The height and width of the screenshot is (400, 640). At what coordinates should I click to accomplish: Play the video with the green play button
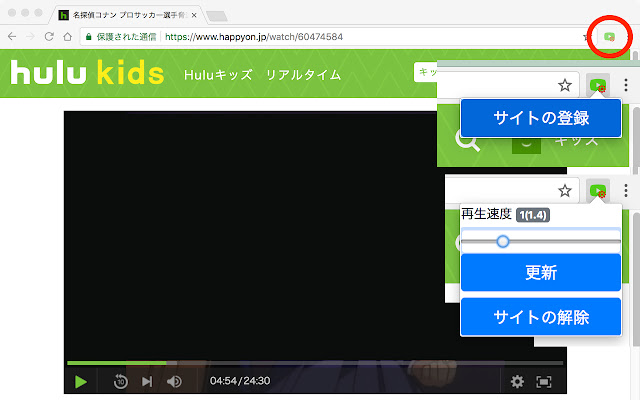coord(81,382)
